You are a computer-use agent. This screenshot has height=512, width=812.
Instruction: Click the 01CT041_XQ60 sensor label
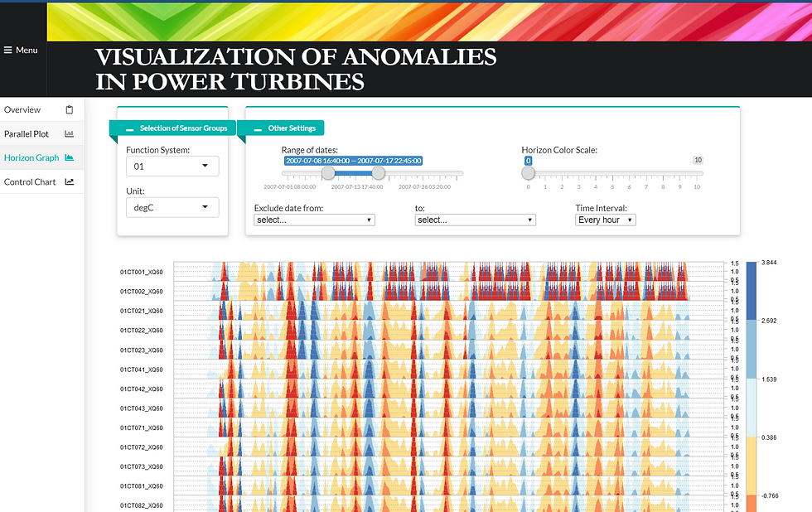pyautogui.click(x=142, y=370)
